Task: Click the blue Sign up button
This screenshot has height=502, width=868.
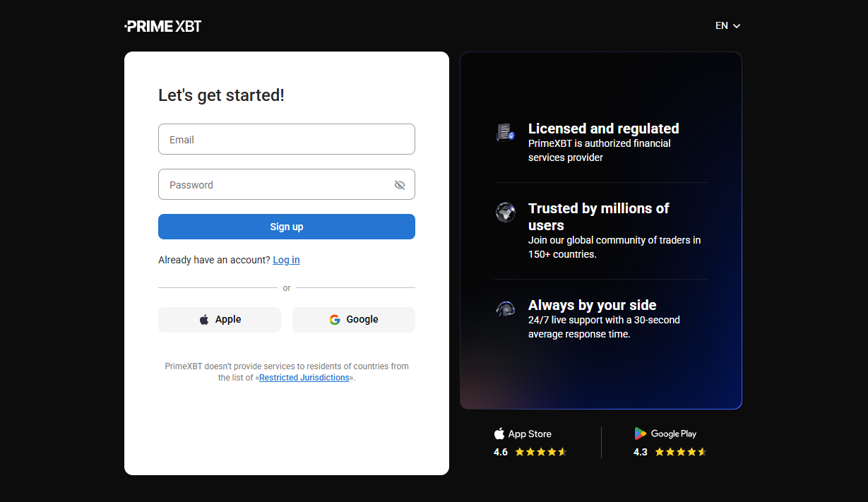Action: (287, 227)
